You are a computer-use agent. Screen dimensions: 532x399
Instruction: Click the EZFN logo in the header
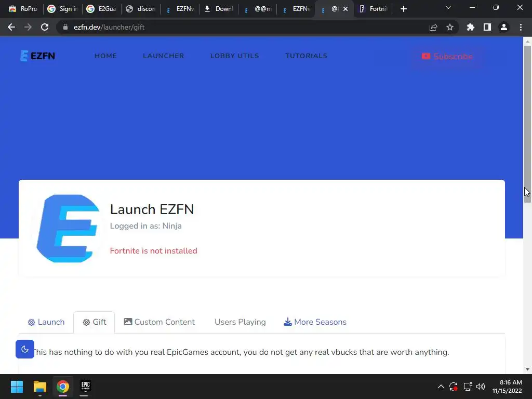pos(37,56)
